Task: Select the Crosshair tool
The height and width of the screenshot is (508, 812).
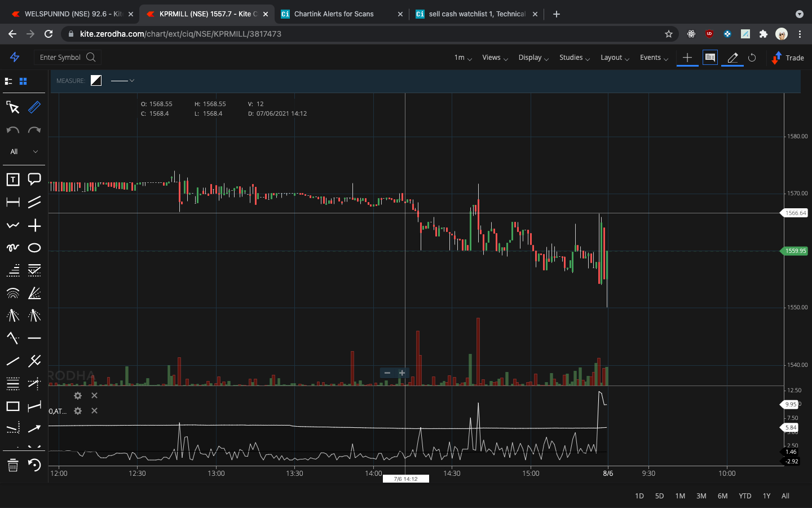Action: 34,225
